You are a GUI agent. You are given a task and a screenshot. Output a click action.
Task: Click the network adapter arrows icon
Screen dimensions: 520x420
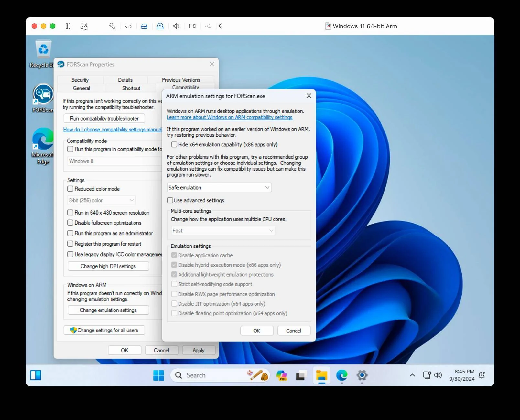[128, 26]
